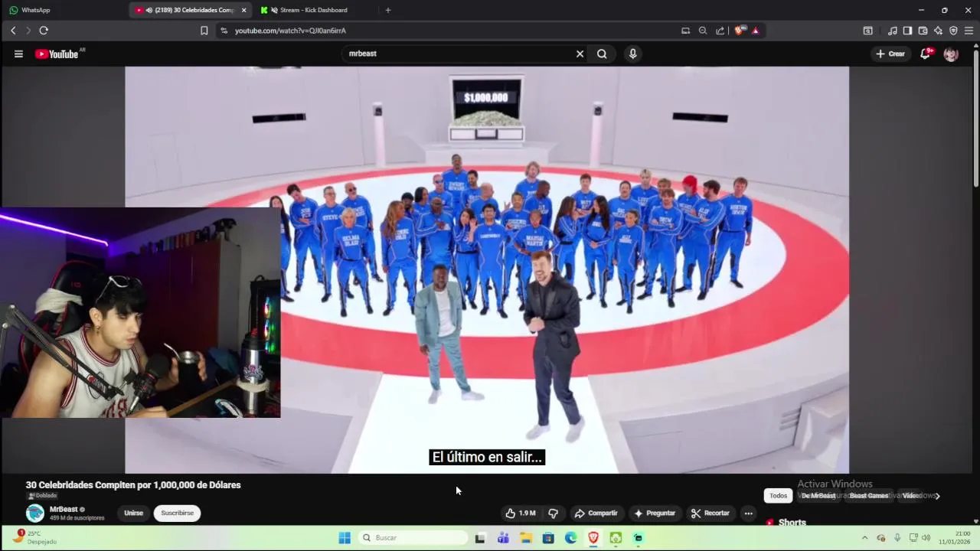Close the YouTube video tab
This screenshot has height=551, width=980.
click(x=244, y=10)
